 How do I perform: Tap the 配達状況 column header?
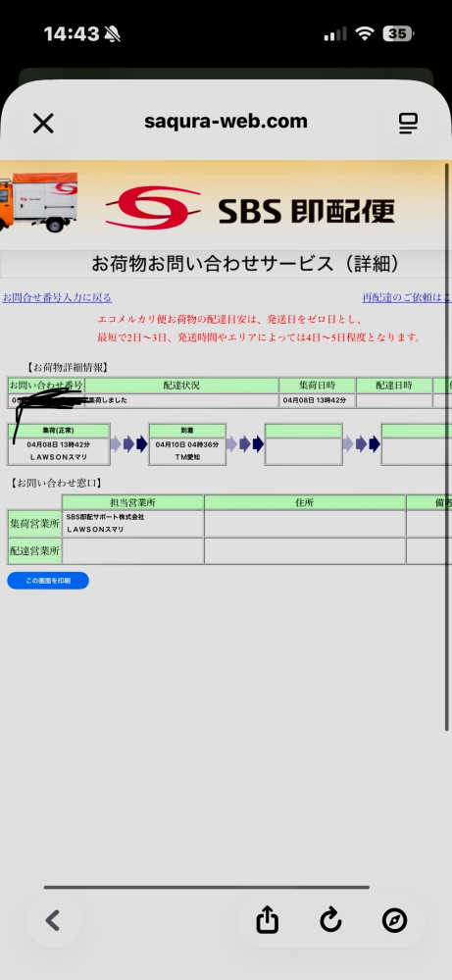181,386
